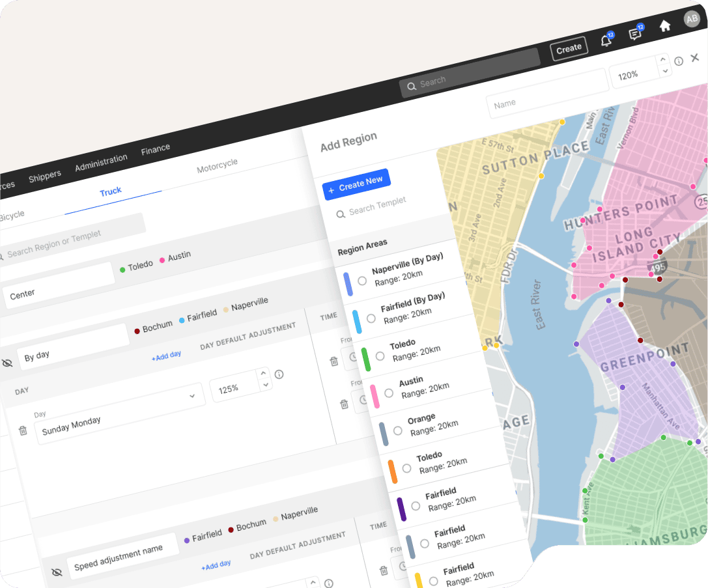Click the By day name field

74,346
